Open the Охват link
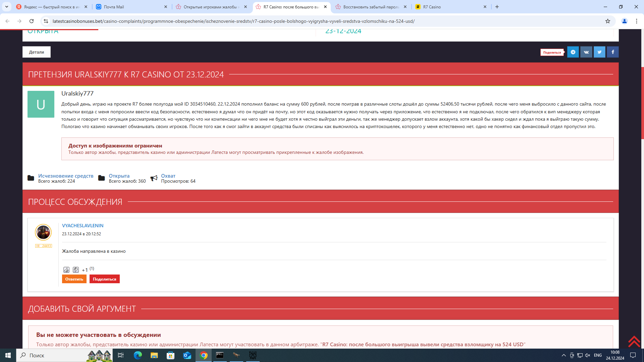The image size is (644, 362). point(168,176)
